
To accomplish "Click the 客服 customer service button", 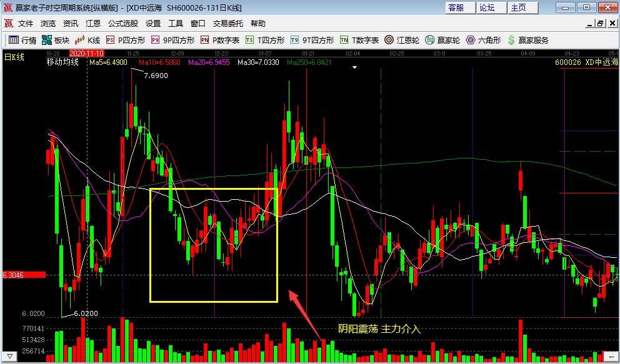I will tap(460, 7).
